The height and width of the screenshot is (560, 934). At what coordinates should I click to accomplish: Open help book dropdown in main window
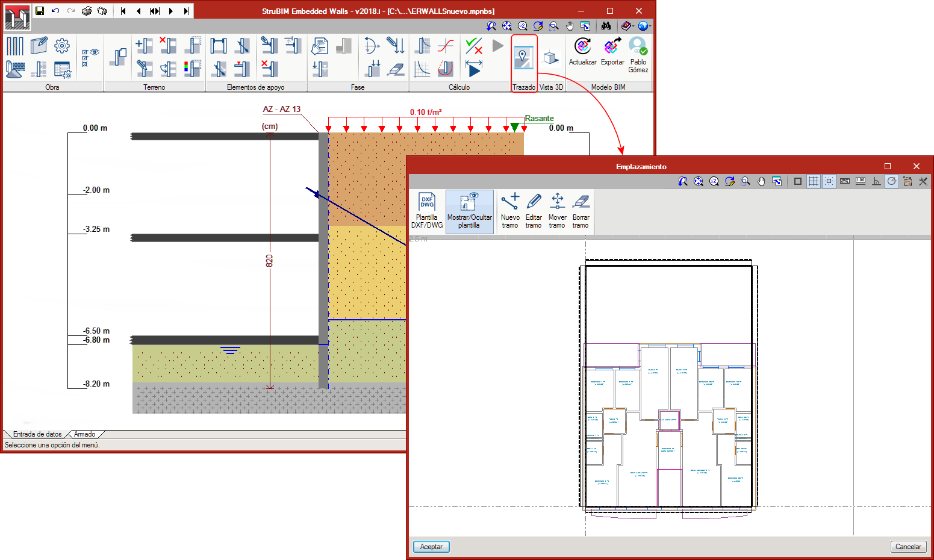(627, 26)
